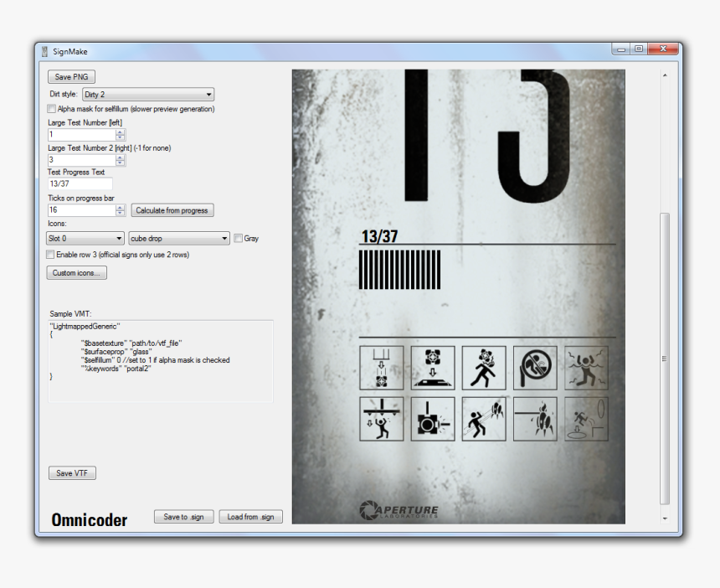720x588 pixels.
Task: Click the Test Progress Text field
Action: coord(80,183)
